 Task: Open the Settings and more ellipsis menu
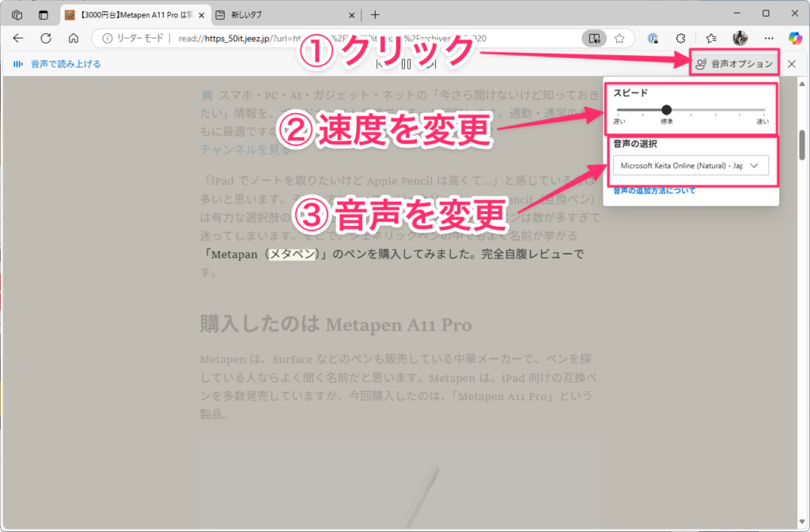[769, 38]
